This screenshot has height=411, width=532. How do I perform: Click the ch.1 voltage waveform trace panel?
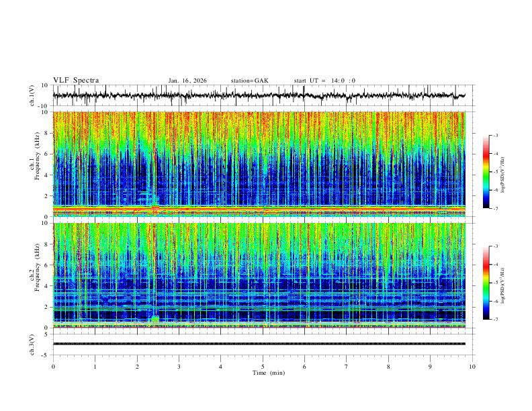pos(264,95)
